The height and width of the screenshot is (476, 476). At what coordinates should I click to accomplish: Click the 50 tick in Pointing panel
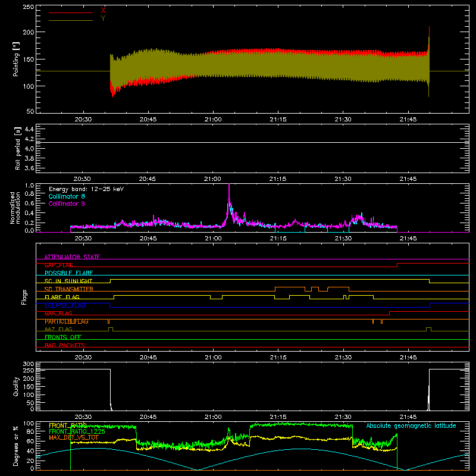[x=30, y=111]
